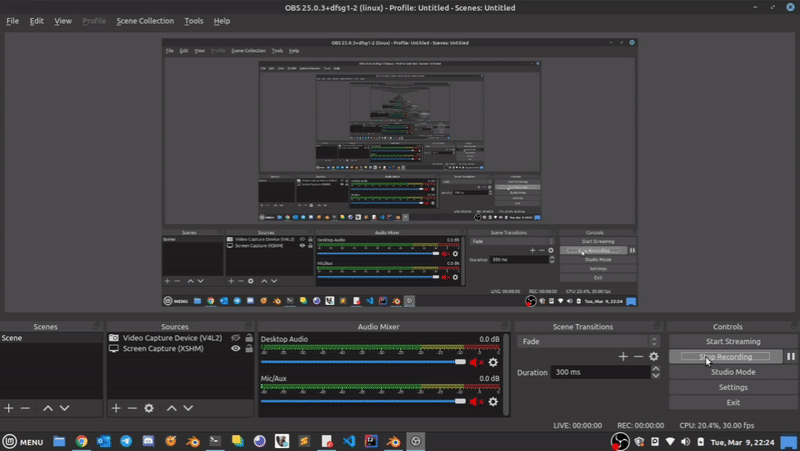Click Stop Recording button
800x451 pixels.
[x=726, y=357]
